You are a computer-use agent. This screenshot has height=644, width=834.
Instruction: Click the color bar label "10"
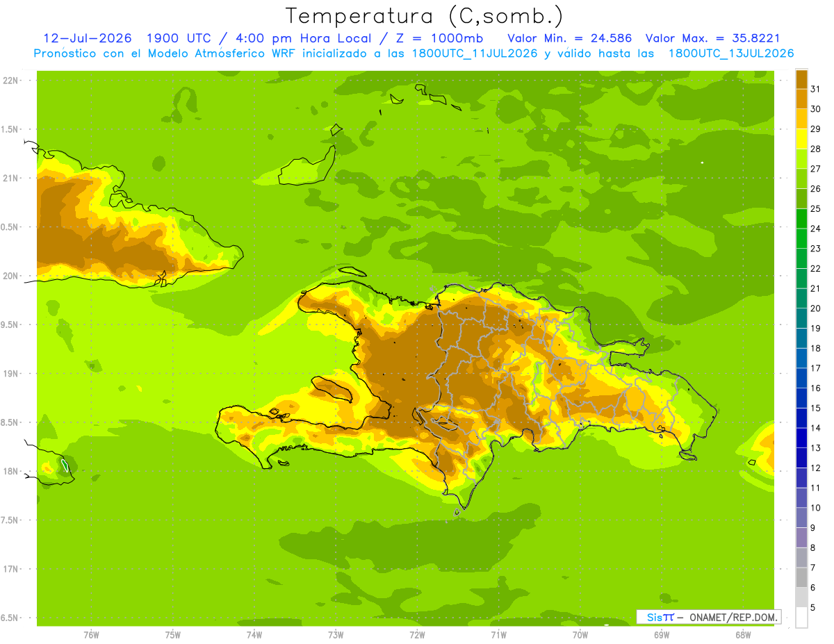pyautogui.click(x=816, y=508)
